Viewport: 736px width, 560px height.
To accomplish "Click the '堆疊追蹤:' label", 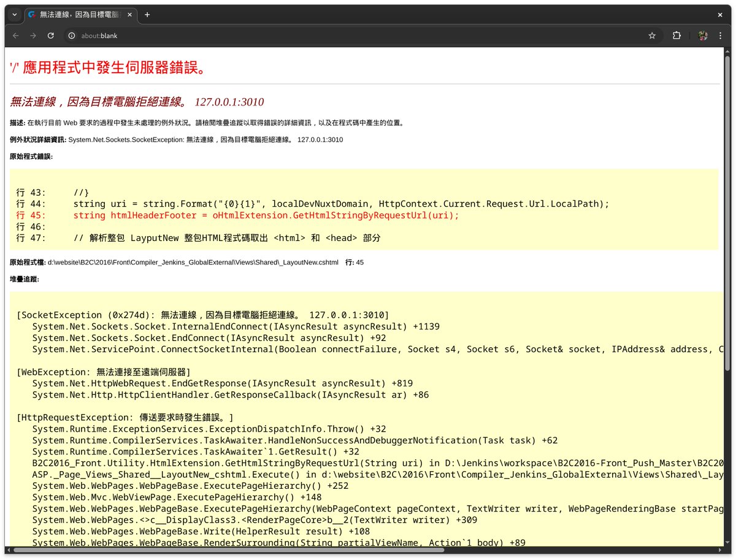I will (25, 279).
